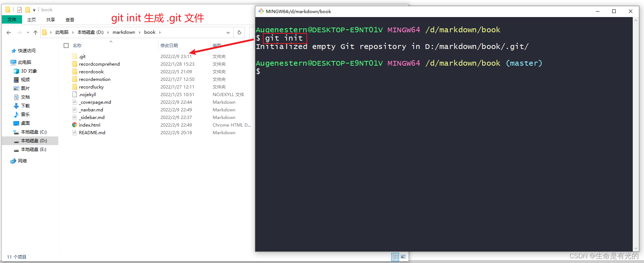Select NOJEKYLL 文件 type cell
Viewport: 644px width, 263px height.
(229, 95)
